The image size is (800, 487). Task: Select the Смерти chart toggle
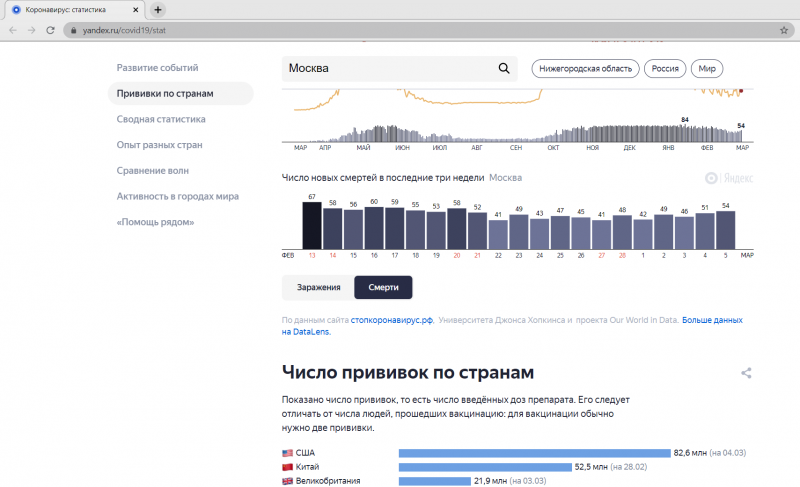pyautogui.click(x=383, y=287)
